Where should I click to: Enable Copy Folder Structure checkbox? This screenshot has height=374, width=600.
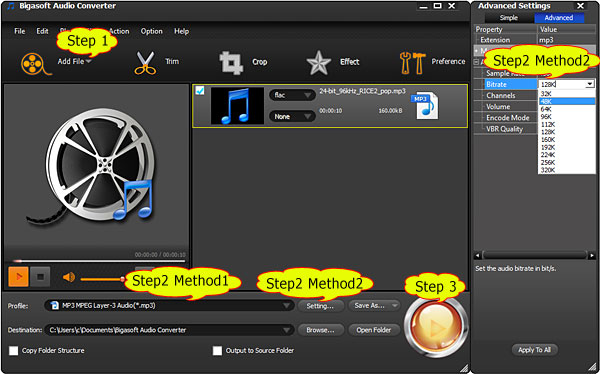[x=13, y=351]
